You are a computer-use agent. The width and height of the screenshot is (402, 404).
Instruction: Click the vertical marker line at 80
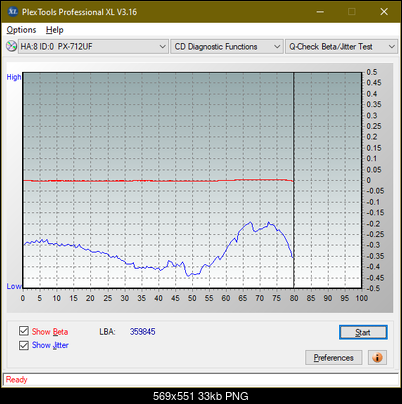click(294, 180)
